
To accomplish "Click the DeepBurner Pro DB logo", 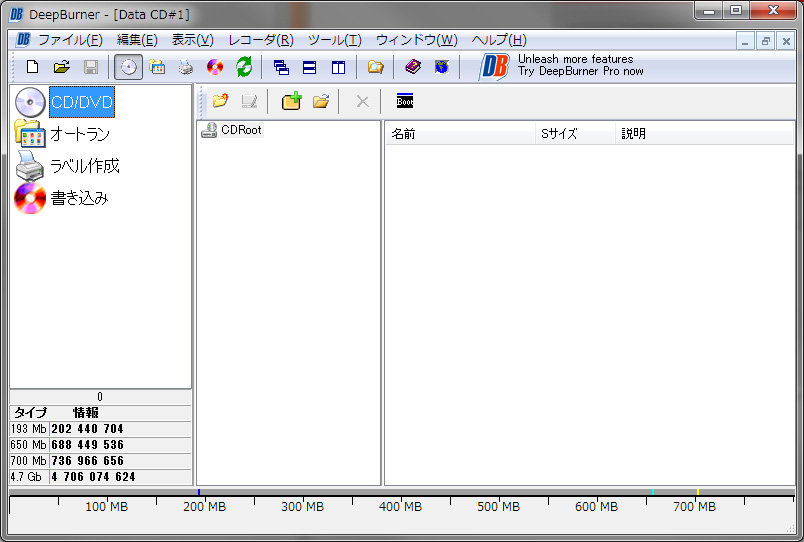I will coord(494,67).
